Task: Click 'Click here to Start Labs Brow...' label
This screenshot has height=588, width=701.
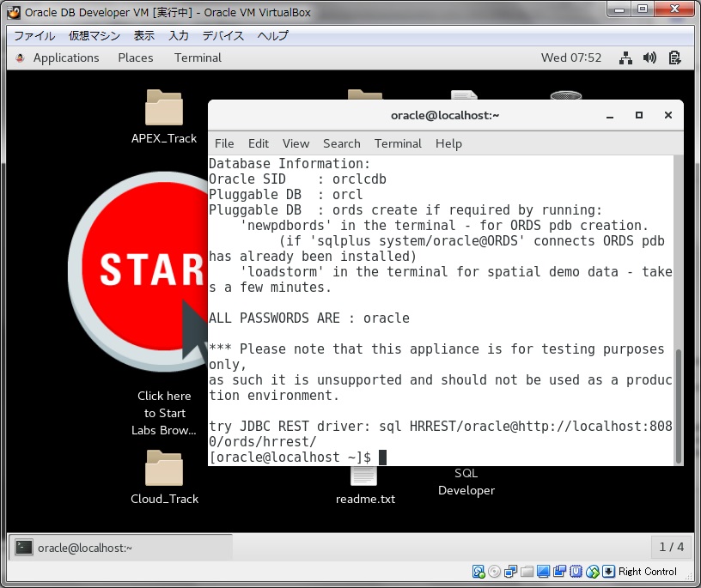Action: point(164,413)
